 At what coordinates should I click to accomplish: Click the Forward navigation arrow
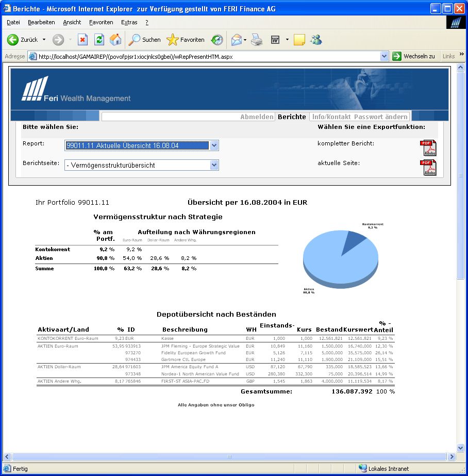tap(58, 40)
